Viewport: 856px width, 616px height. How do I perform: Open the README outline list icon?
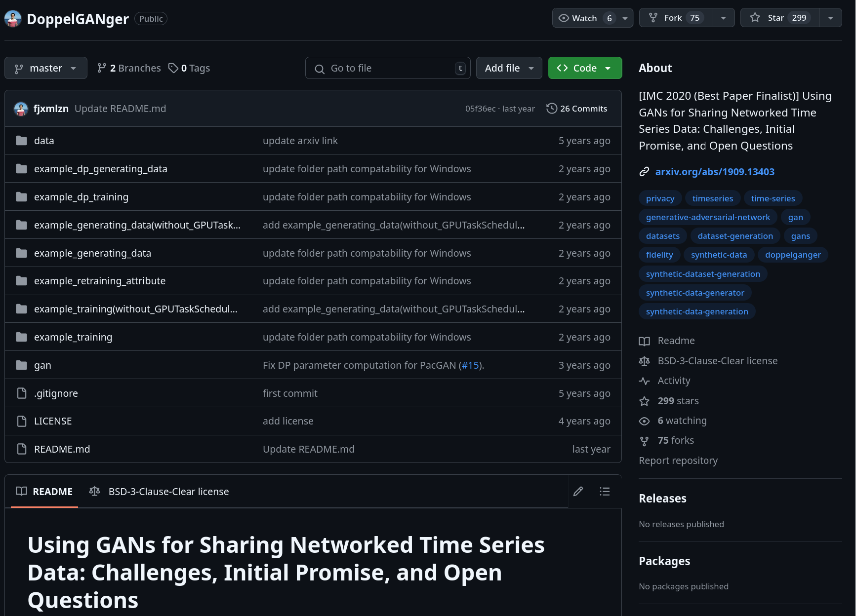coord(605,492)
